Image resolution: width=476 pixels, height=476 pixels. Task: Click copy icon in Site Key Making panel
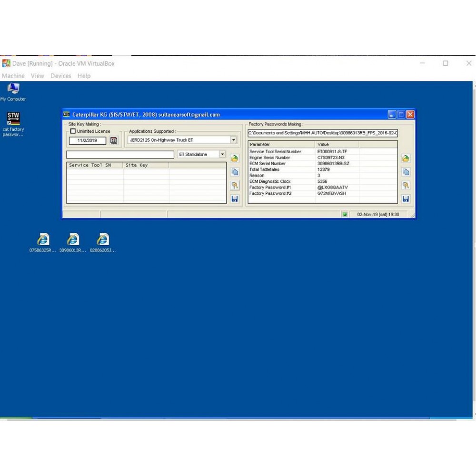(x=235, y=172)
